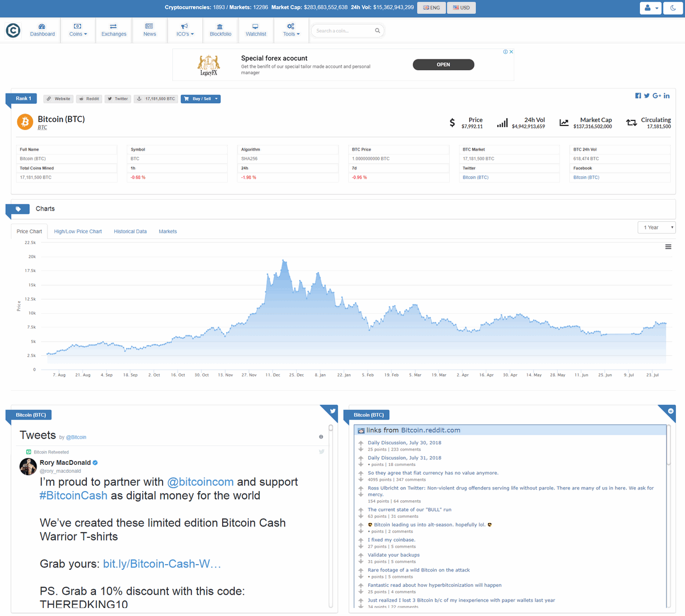Upvote 'Daily Discussion, July 31, 2018' post

[x=361, y=457]
